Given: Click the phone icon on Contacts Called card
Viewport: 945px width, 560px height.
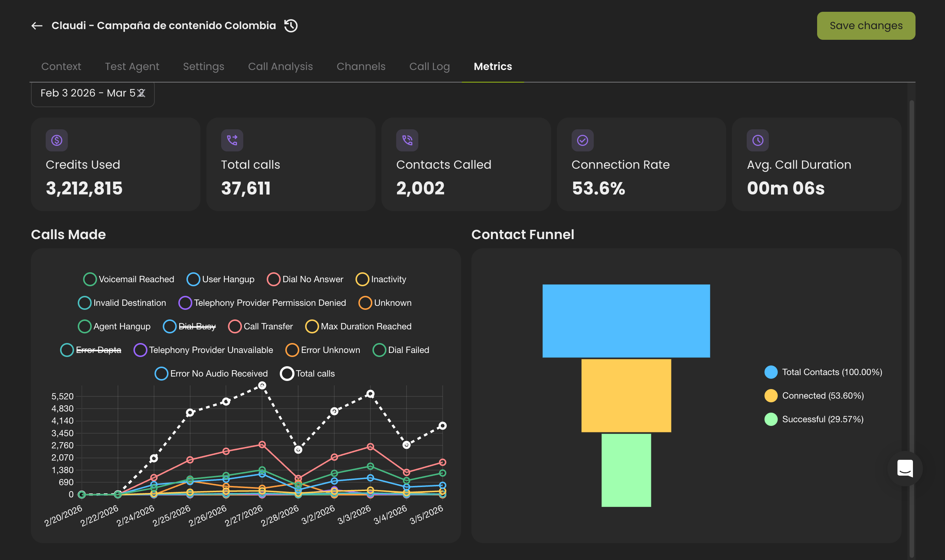Looking at the screenshot, I should pyautogui.click(x=407, y=140).
